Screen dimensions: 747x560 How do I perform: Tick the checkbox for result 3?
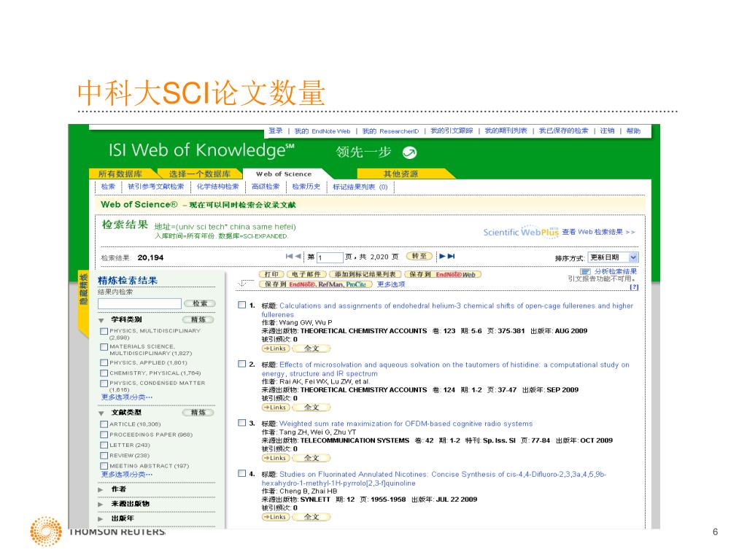[242, 423]
